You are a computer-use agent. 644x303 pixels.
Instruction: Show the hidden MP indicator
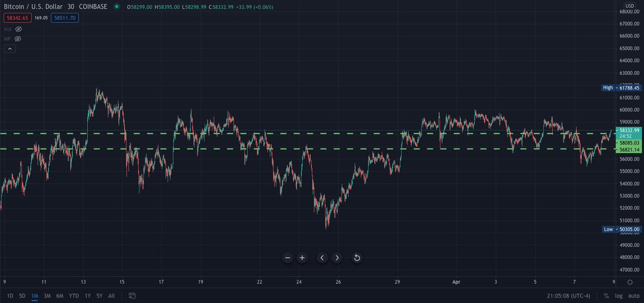pos(18,39)
